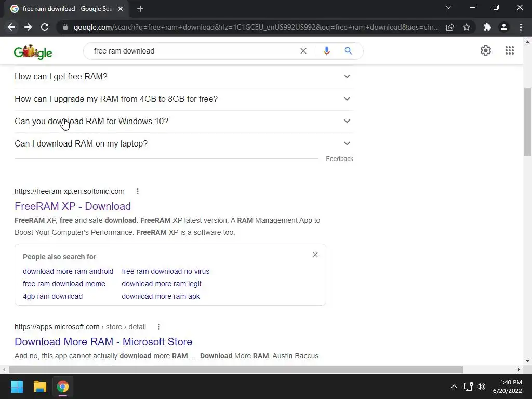This screenshot has height=399, width=532.
Task: Go forward using the browser forward arrow
Action: (x=28, y=27)
